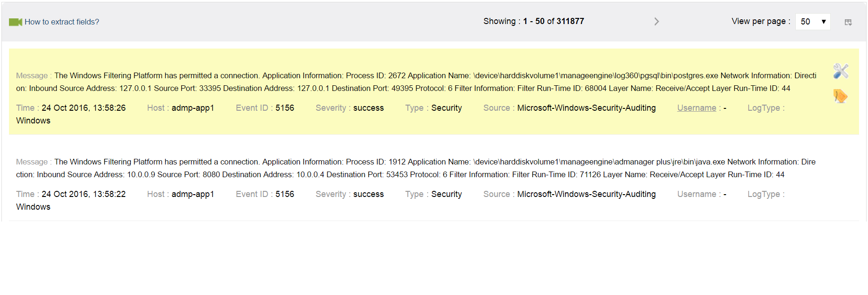Click the green video camera icon
This screenshot has height=295, width=868.
16,22
